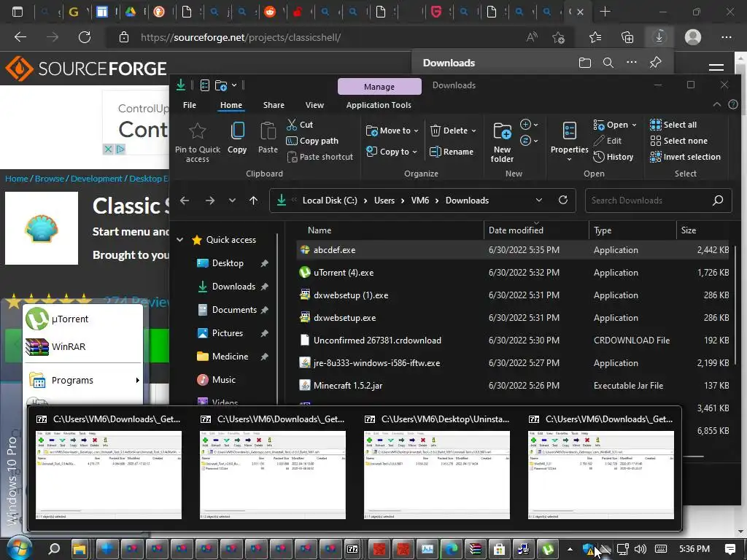Viewport: 747px width, 560px height.
Task: Sort by Date modified column header
Action: [536, 230]
